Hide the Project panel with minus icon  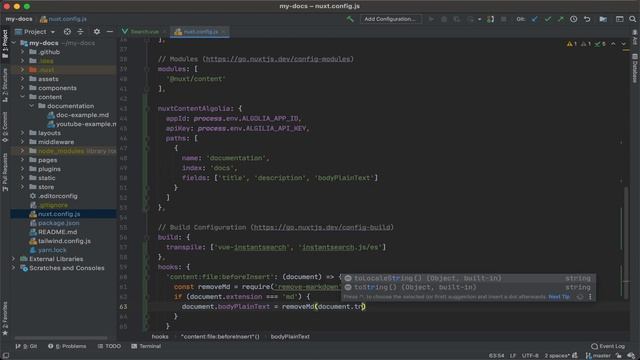(110, 31)
